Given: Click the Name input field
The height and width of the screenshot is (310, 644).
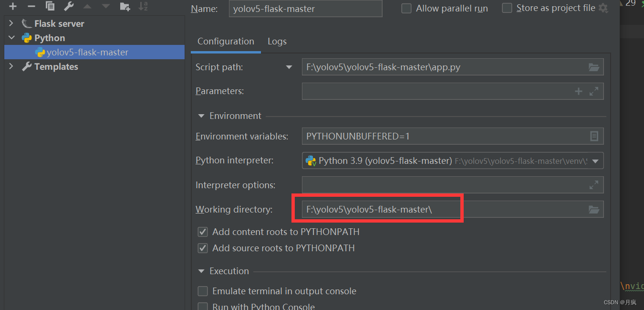Looking at the screenshot, I should (305, 9).
